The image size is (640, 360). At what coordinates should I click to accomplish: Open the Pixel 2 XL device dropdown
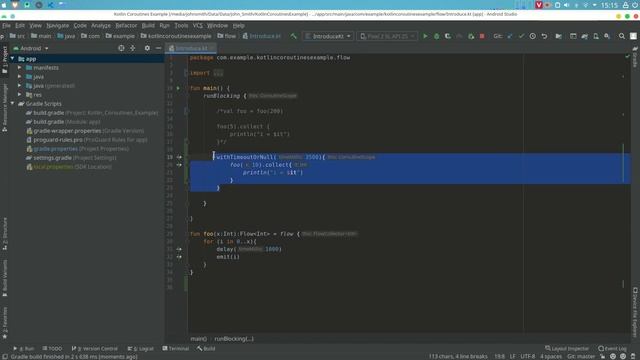pos(387,36)
